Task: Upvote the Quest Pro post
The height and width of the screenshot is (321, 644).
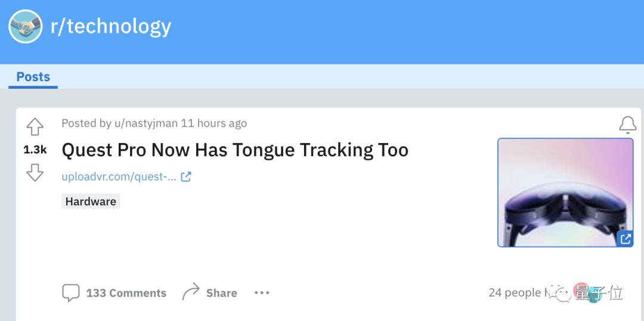Action: click(35, 126)
